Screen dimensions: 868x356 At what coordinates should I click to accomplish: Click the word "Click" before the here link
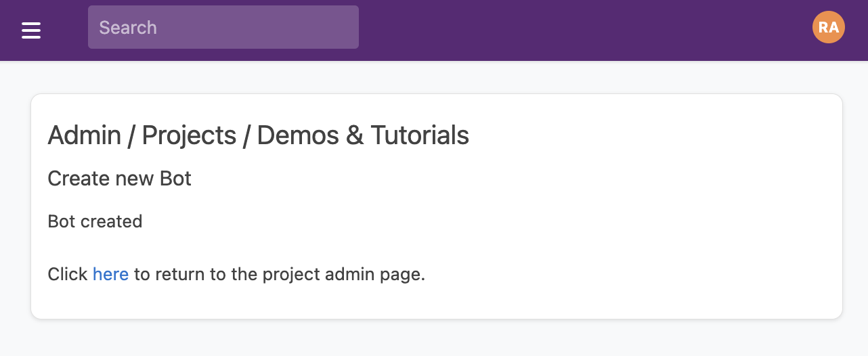[67, 274]
